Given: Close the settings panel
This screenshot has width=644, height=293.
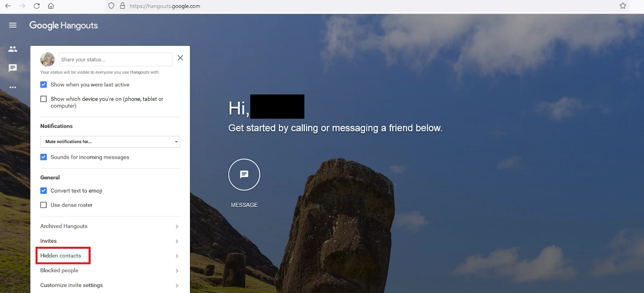Looking at the screenshot, I should (180, 58).
